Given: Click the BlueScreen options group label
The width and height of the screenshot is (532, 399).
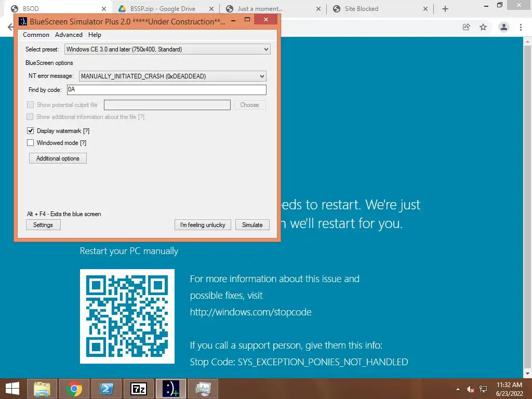Looking at the screenshot, I should coord(49,63).
